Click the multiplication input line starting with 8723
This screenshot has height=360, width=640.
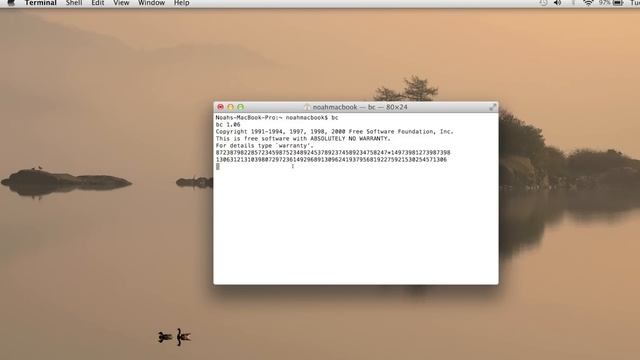coord(333,152)
